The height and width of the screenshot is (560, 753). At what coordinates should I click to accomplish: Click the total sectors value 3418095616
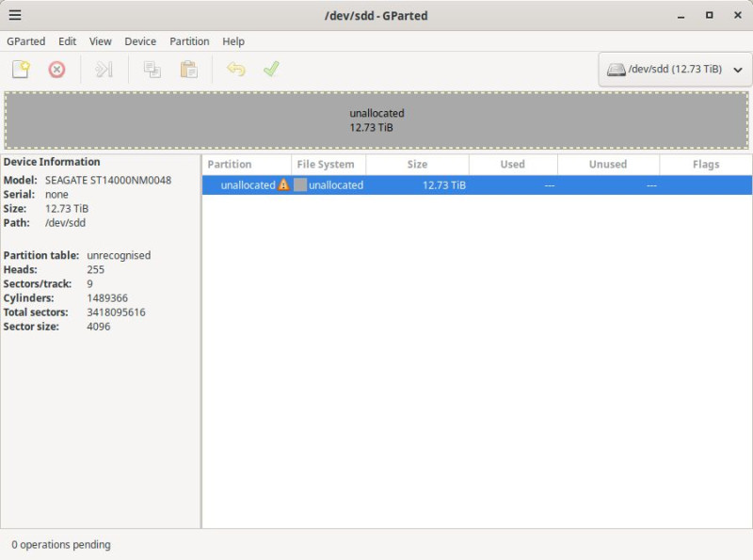click(x=116, y=312)
